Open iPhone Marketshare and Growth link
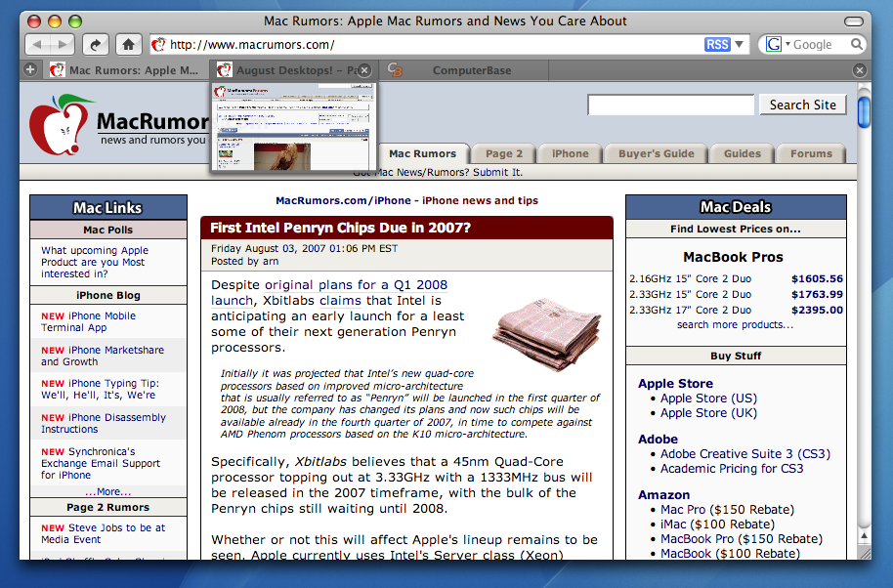 (x=103, y=356)
